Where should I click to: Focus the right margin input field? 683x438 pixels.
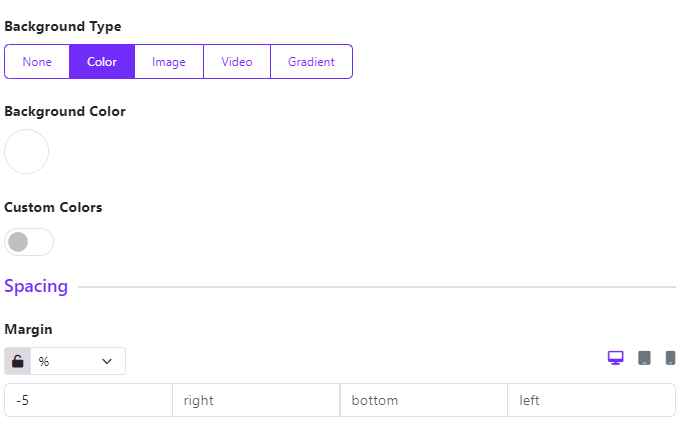click(256, 400)
